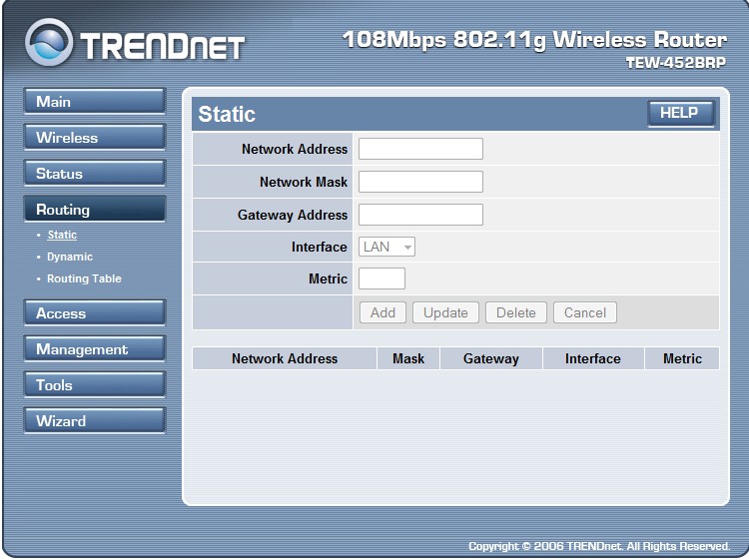Open the Wireless menu section
The width and height of the screenshot is (749, 560).
click(95, 137)
